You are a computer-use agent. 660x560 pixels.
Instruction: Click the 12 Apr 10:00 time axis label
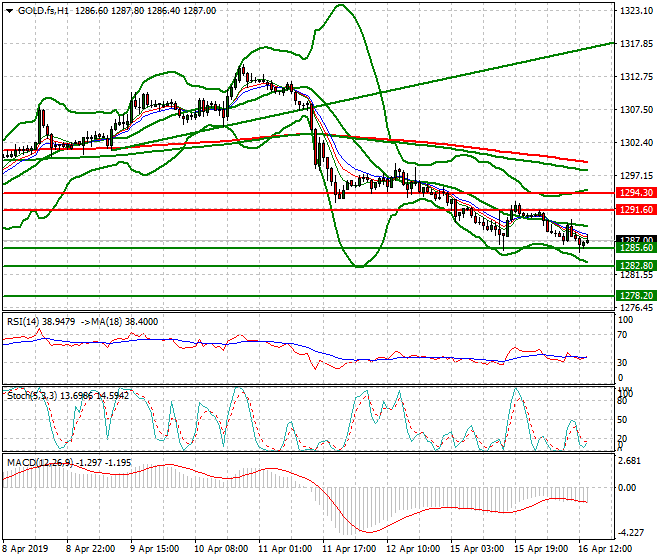(413, 549)
